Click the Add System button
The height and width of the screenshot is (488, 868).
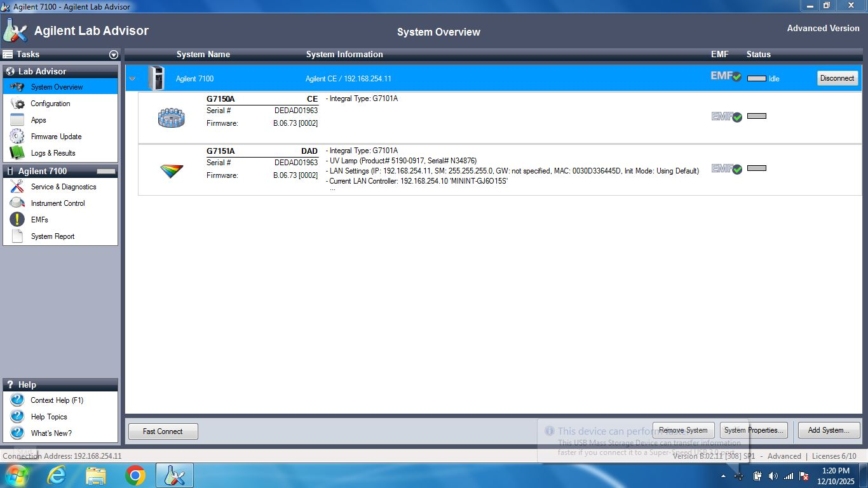point(829,430)
